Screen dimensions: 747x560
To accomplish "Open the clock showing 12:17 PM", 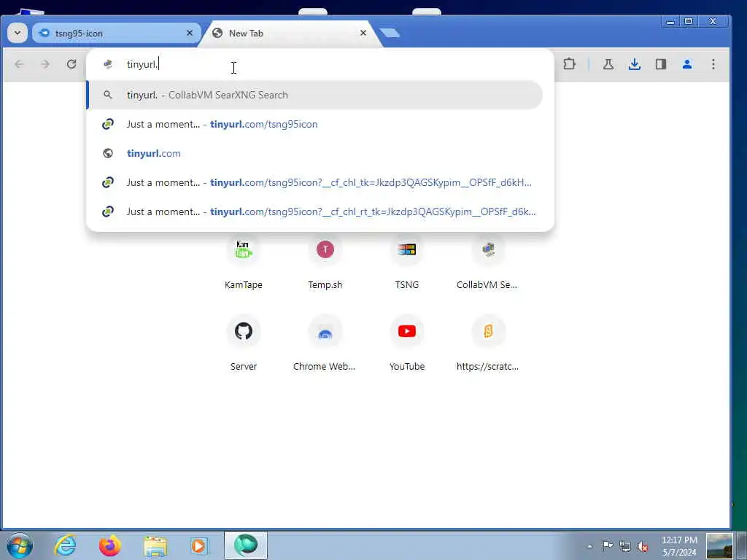I will tap(679, 545).
